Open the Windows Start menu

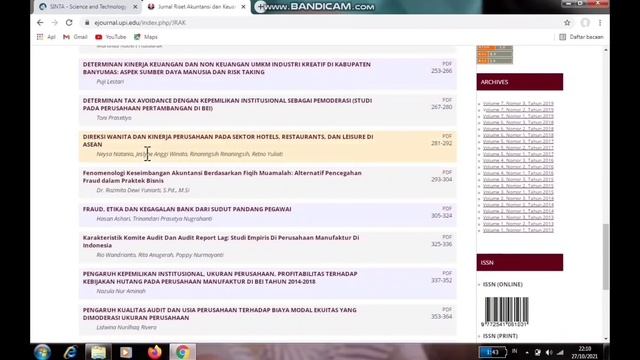coord(42,352)
